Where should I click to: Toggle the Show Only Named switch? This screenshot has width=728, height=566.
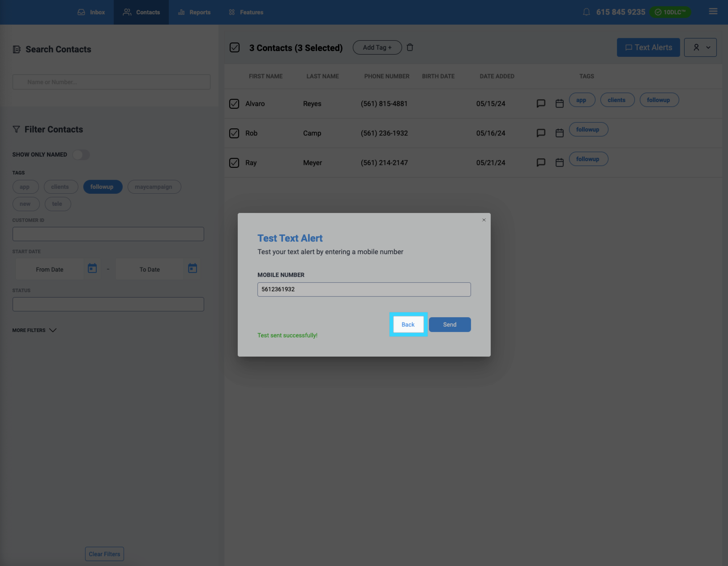pyautogui.click(x=81, y=155)
